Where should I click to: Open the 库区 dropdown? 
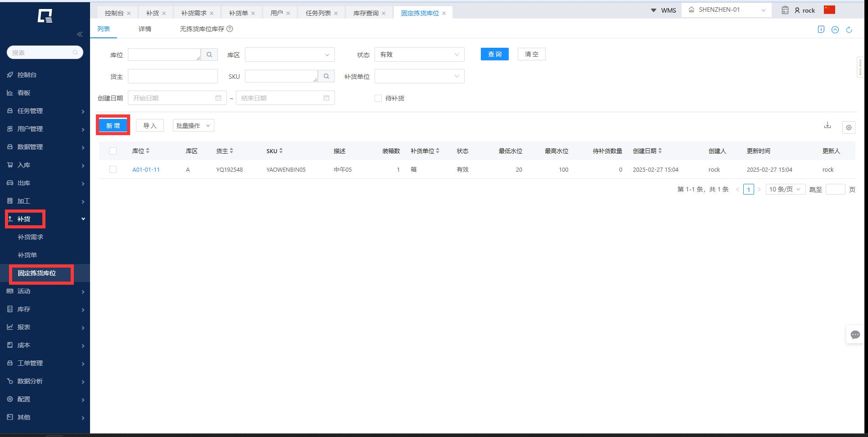coord(290,55)
